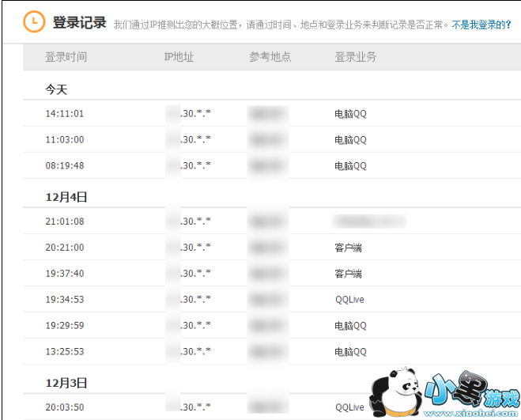Select login time 20:03:50
The height and width of the screenshot is (420, 521).
click(65, 407)
